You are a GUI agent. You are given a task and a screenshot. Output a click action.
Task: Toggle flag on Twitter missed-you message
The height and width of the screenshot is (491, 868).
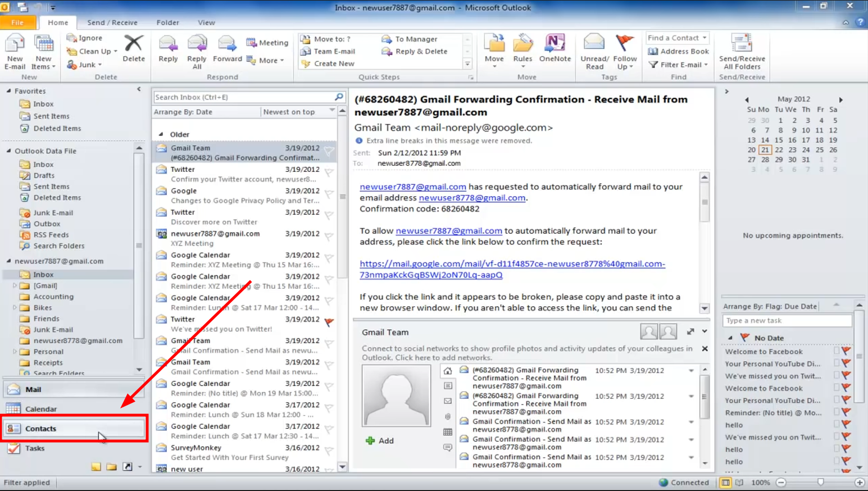coord(329,322)
